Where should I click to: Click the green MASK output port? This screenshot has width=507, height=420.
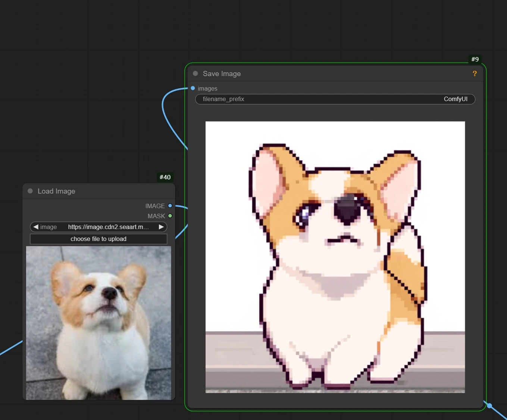170,216
